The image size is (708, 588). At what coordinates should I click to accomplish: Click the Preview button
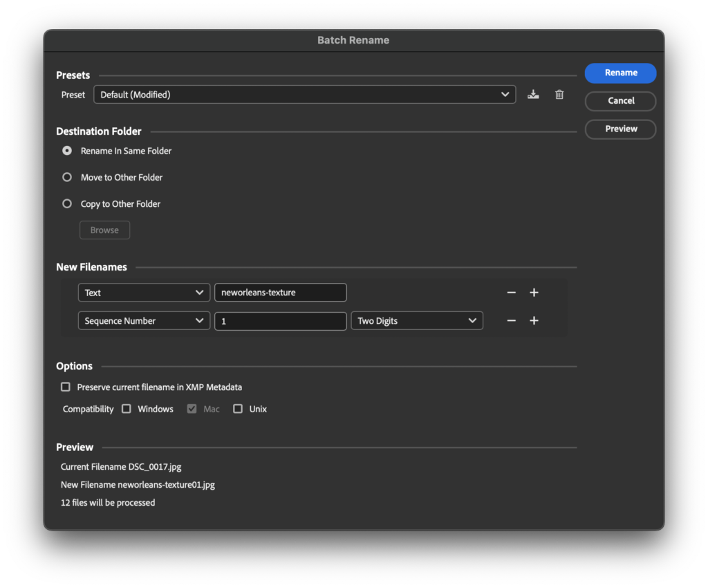(620, 129)
